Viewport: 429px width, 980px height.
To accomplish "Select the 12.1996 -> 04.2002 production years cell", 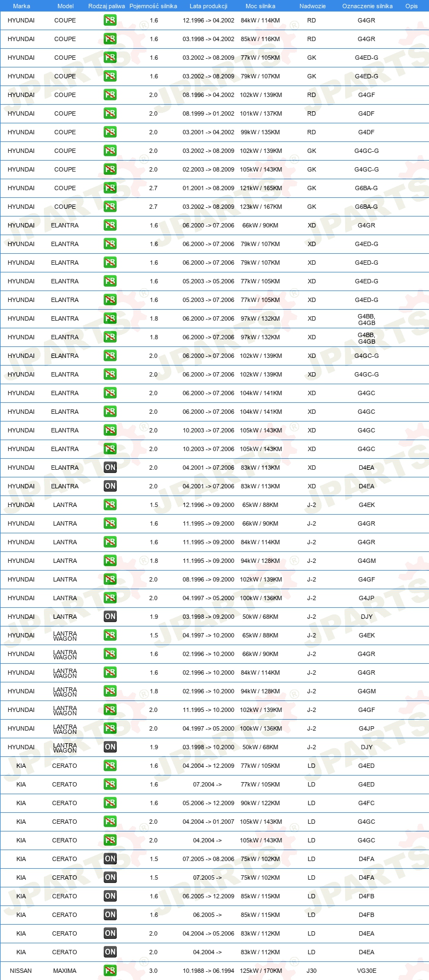I will click(208, 20).
